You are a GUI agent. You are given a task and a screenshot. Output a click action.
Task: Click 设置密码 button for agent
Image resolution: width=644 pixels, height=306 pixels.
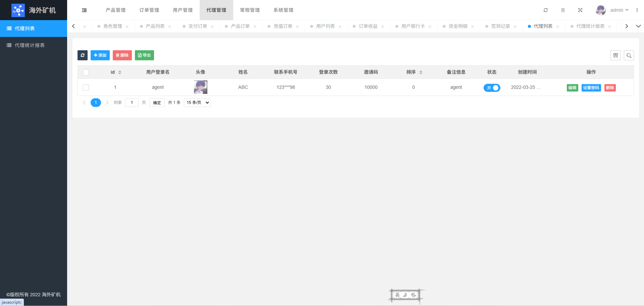(591, 88)
